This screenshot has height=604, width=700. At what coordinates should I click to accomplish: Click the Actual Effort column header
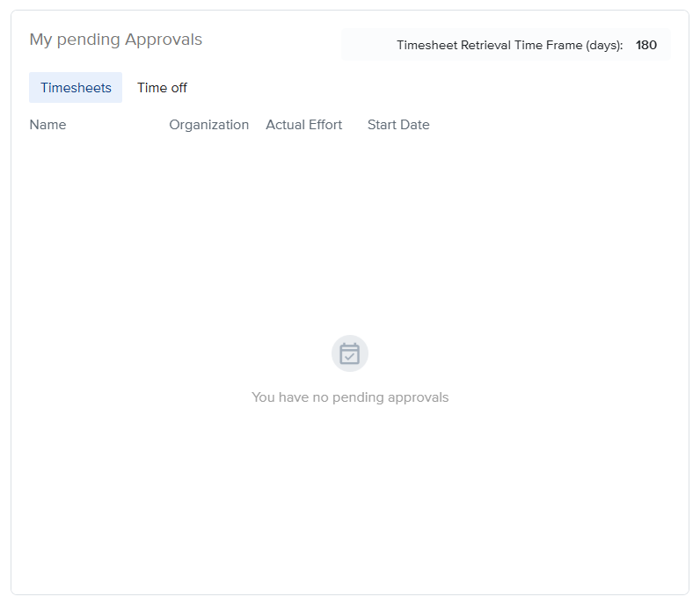(303, 125)
